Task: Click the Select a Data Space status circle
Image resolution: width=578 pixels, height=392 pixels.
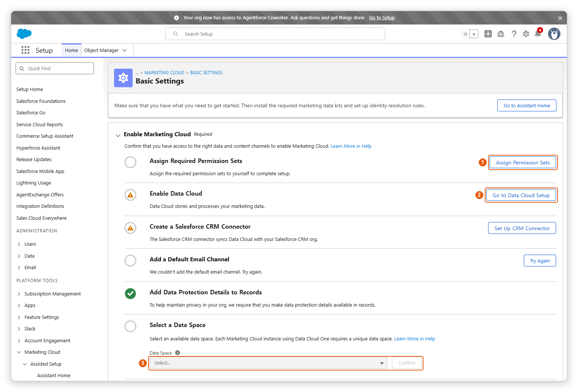Action: (130, 326)
